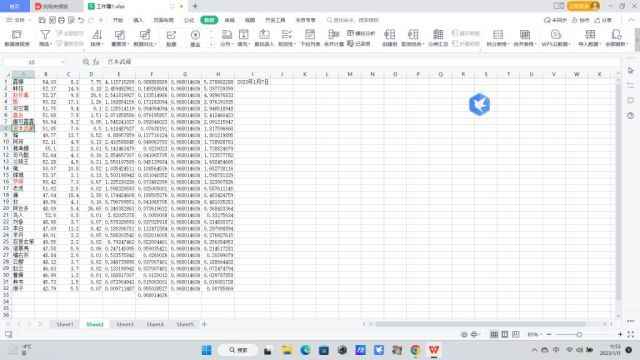Switch to normal view in status bar

494,335
